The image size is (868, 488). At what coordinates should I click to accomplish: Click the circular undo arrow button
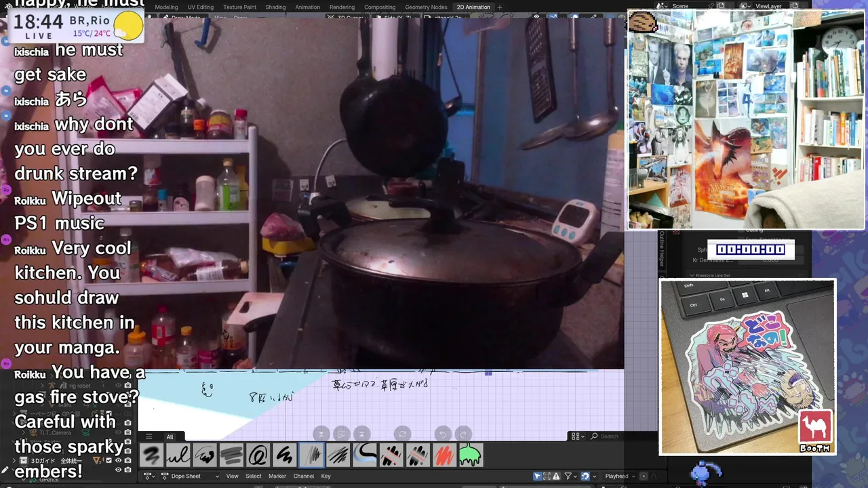[x=443, y=434]
